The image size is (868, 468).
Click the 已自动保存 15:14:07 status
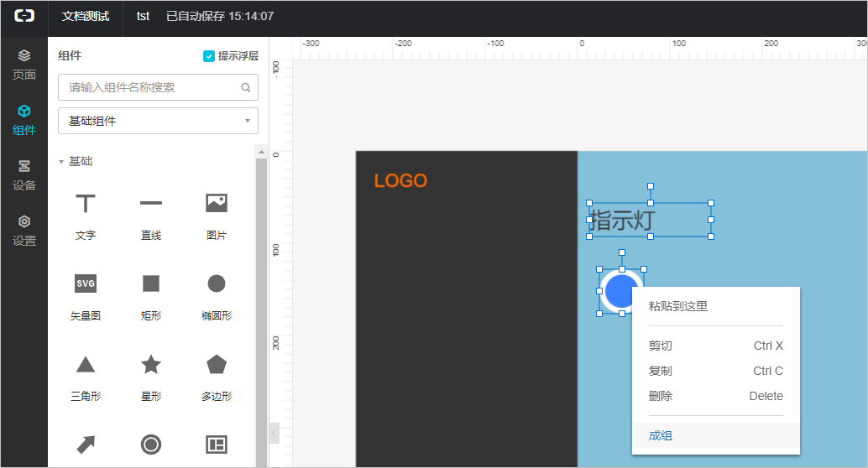click(x=220, y=16)
